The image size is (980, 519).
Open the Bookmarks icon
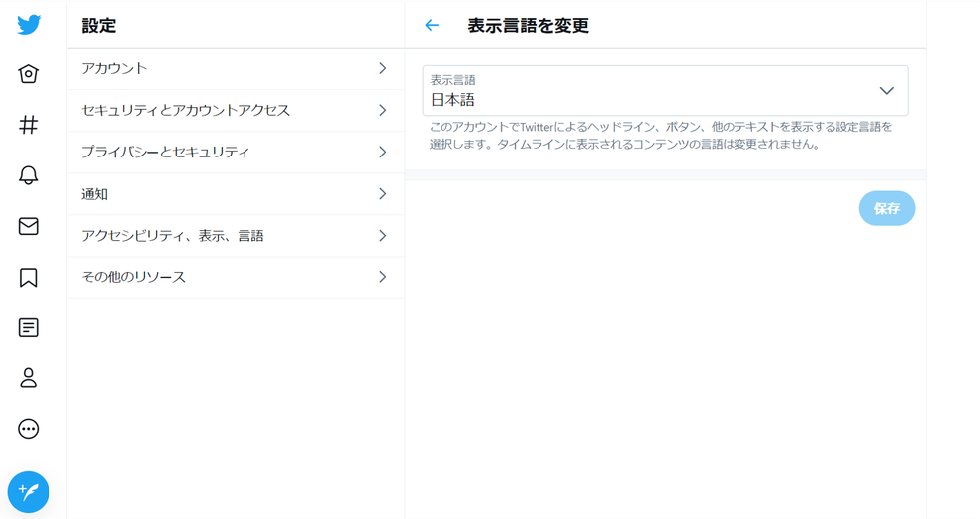(x=28, y=277)
